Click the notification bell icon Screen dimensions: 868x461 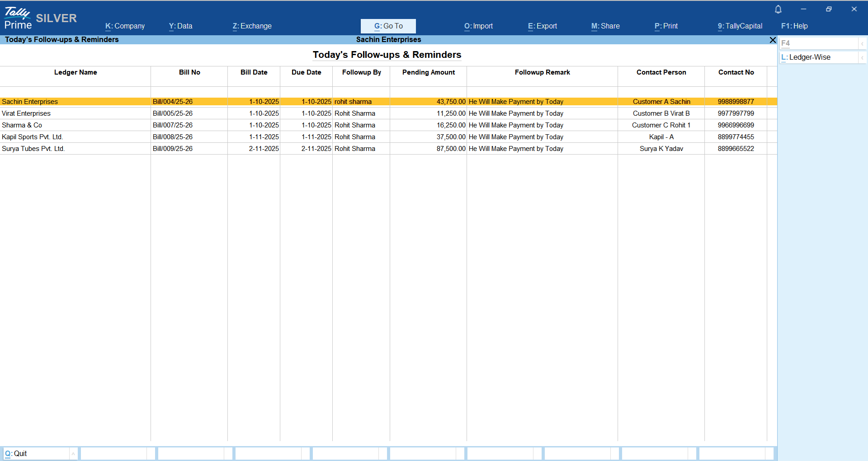click(x=778, y=9)
